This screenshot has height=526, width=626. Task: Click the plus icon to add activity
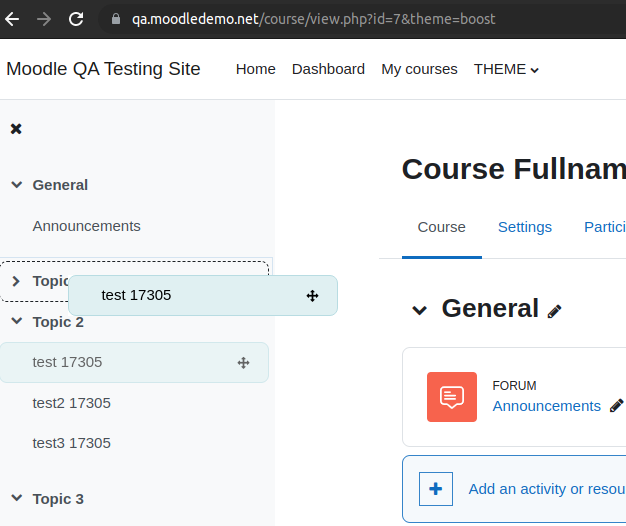(436, 489)
